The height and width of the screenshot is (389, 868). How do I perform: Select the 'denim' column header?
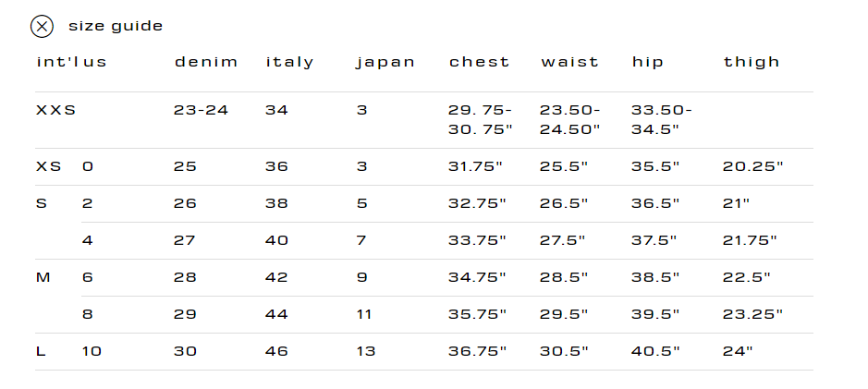click(206, 63)
